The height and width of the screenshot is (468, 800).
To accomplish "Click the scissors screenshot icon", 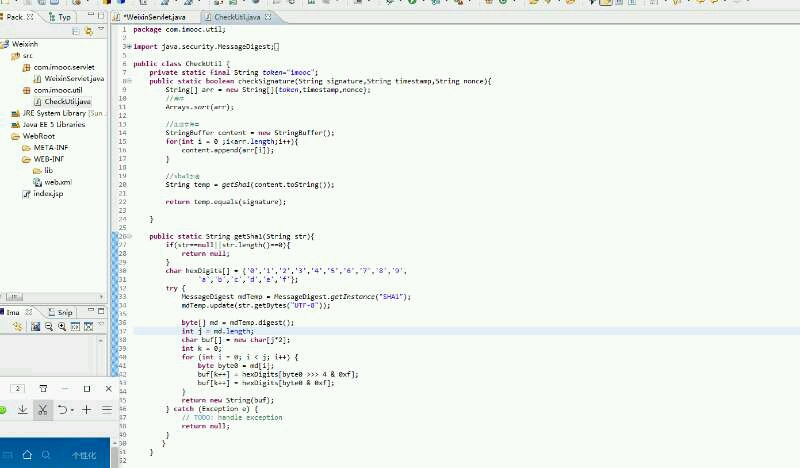I will click(43, 409).
